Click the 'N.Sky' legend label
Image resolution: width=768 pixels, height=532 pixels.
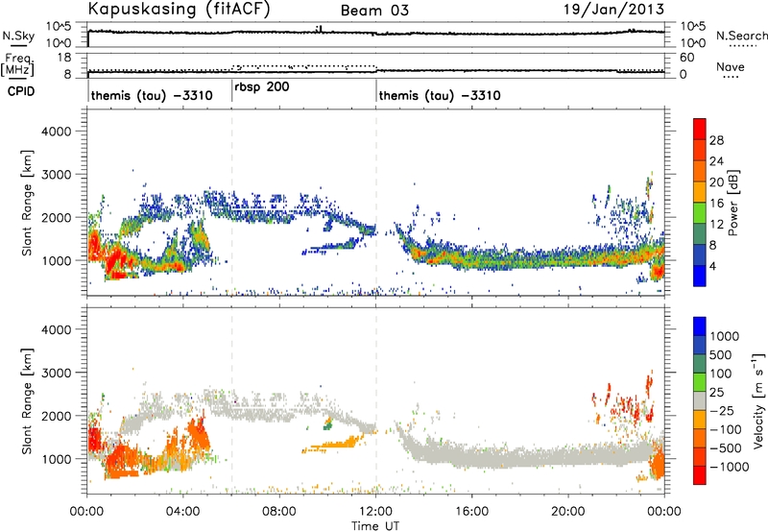pos(18,36)
